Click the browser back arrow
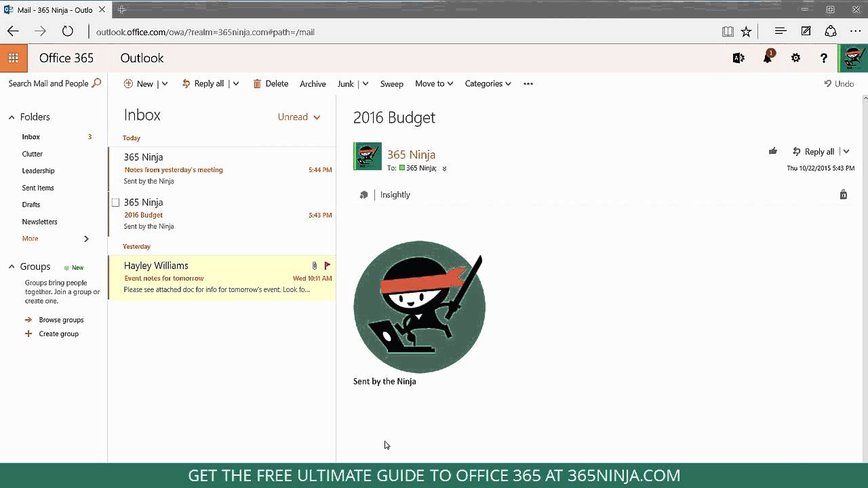 click(x=13, y=31)
